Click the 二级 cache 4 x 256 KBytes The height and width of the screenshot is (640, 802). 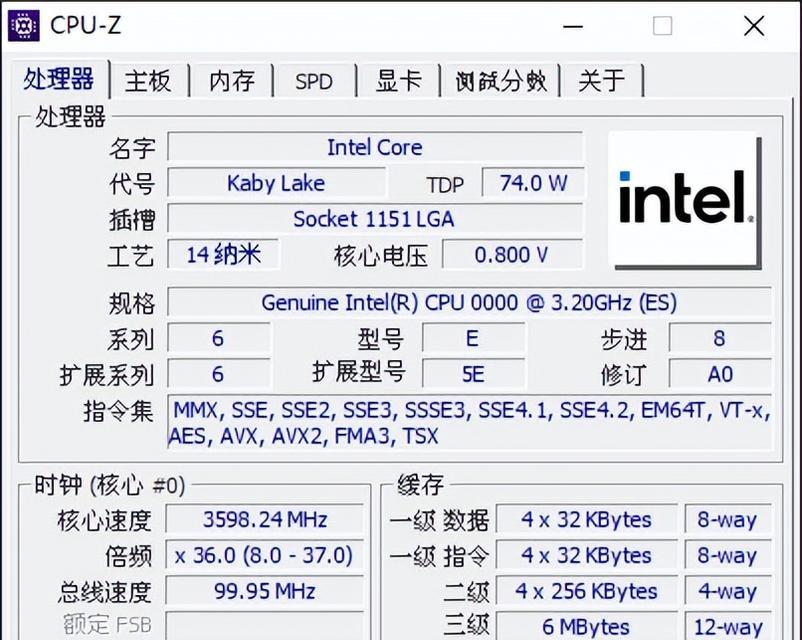[x=587, y=591]
